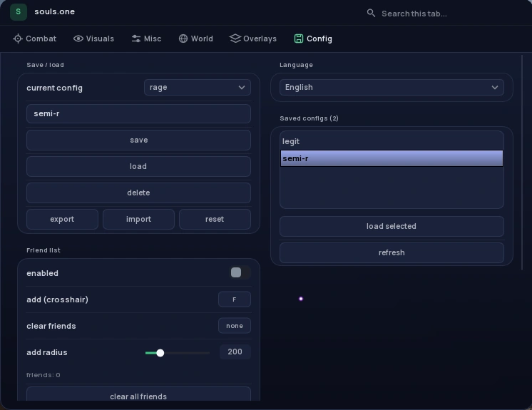This screenshot has height=410, width=532.
Task: Open the Combat tab
Action: coord(35,39)
